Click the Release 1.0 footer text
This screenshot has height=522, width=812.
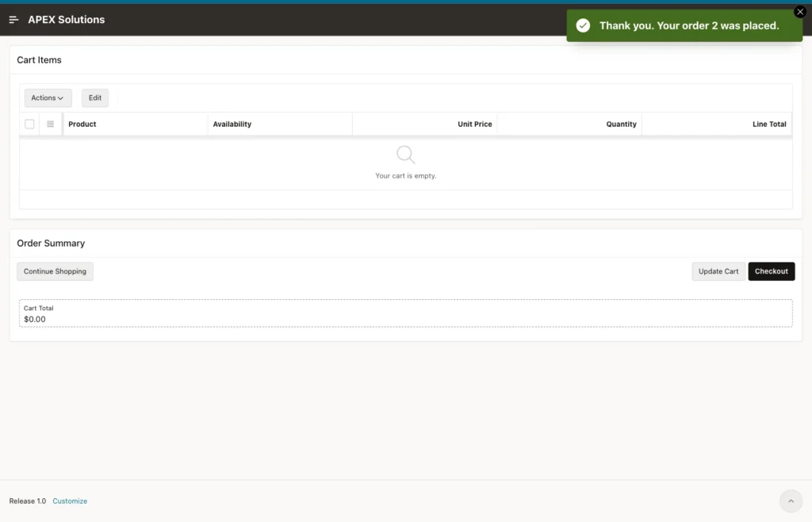point(28,501)
